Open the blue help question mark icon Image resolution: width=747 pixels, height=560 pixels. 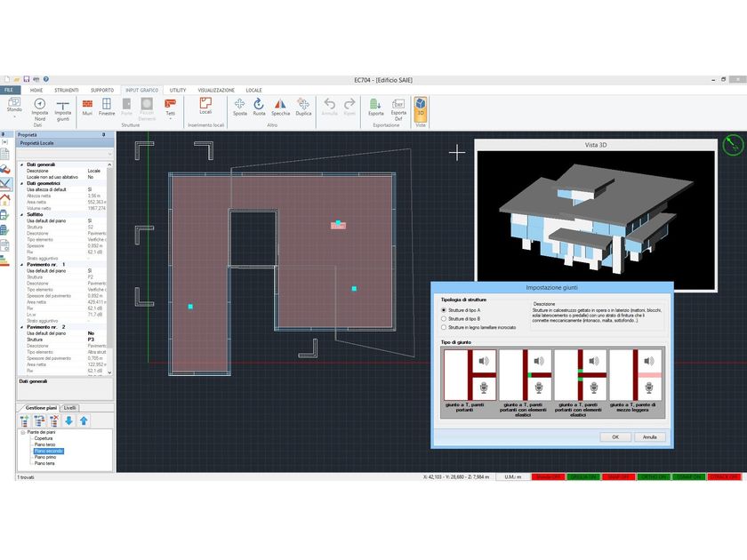(45, 79)
